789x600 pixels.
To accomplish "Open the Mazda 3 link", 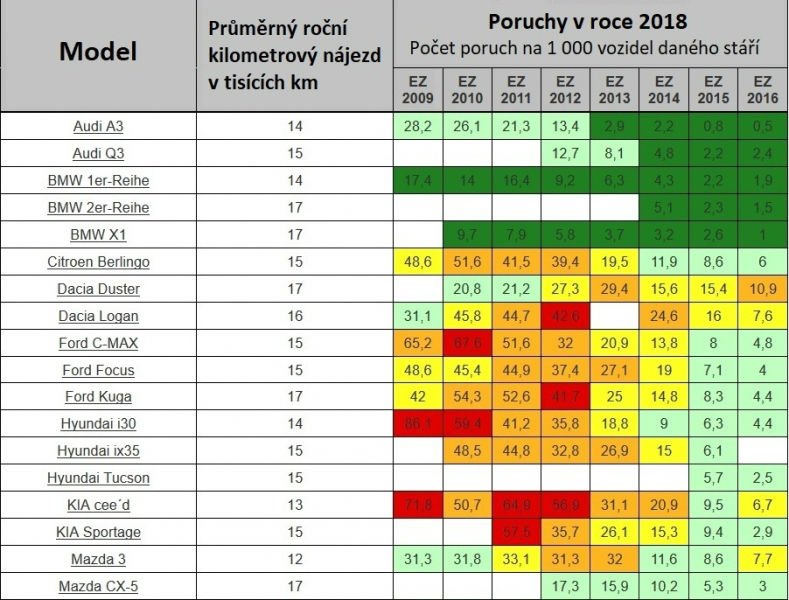I will click(x=98, y=559).
